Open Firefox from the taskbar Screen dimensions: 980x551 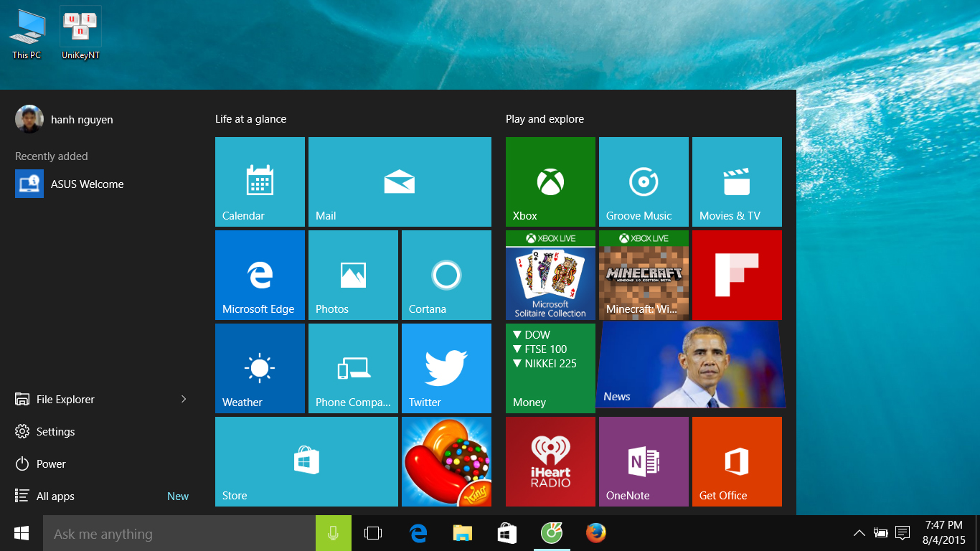click(x=595, y=533)
